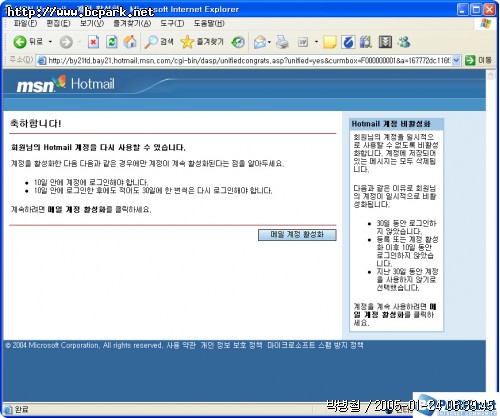Click the Windows flag logo throbber
The image size is (500, 418).
coord(486,23)
